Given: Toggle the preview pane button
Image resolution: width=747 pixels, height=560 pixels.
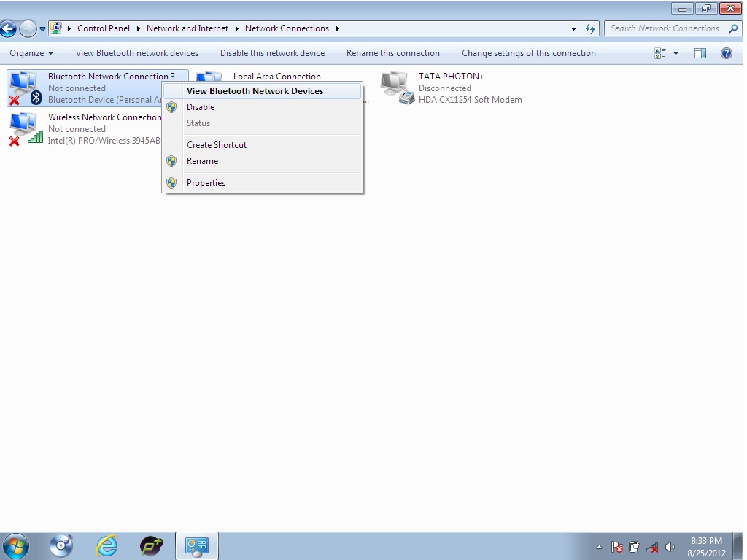Looking at the screenshot, I should (700, 53).
